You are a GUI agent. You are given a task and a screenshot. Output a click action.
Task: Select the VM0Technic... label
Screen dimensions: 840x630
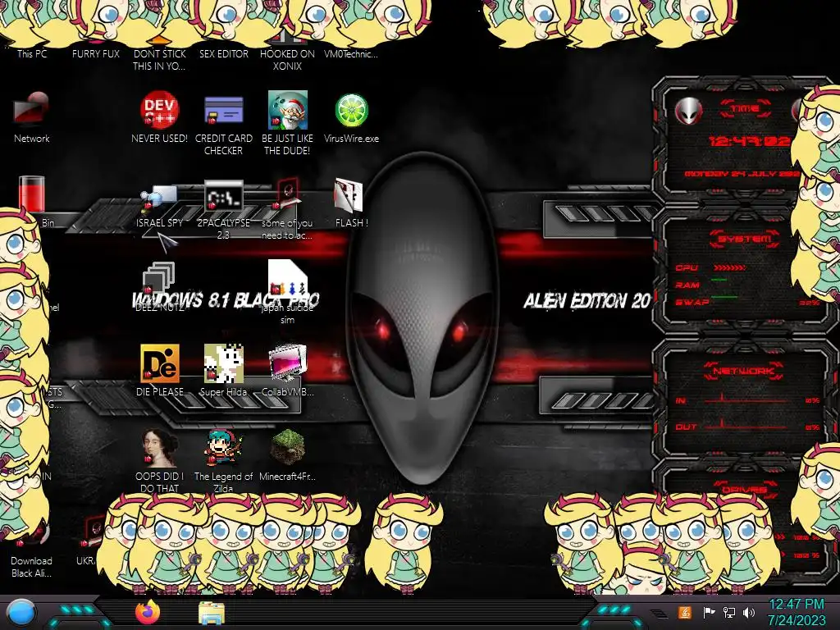point(351,53)
